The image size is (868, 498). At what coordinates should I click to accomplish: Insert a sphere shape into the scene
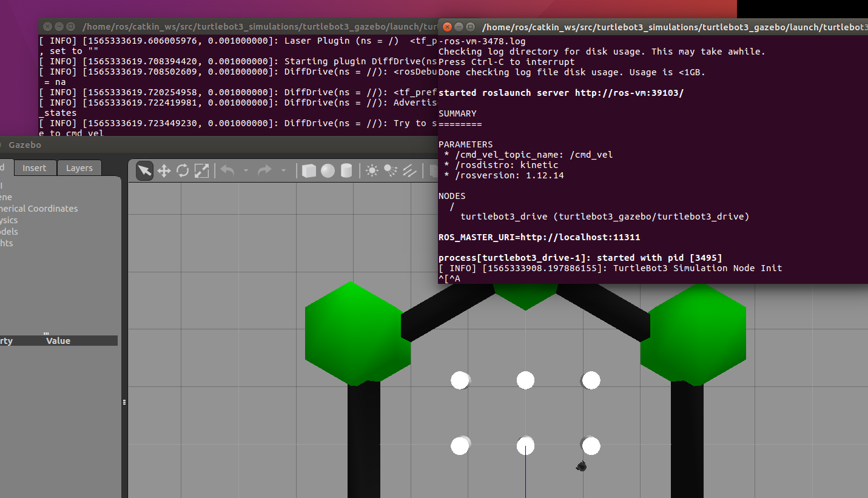(328, 170)
